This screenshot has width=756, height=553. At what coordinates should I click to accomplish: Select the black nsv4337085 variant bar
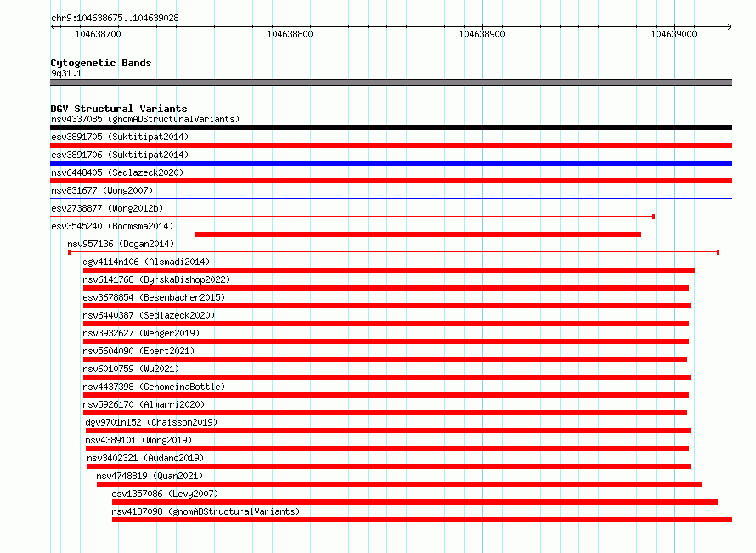pyautogui.click(x=391, y=127)
